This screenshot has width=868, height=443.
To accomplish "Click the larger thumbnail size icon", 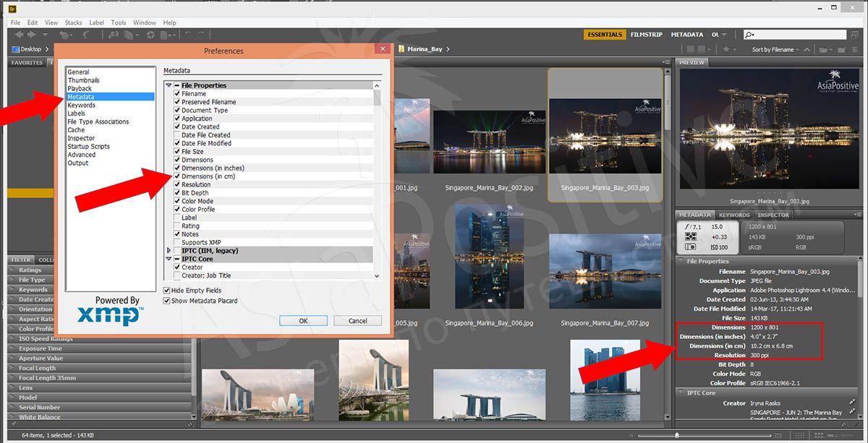I will point(778,436).
